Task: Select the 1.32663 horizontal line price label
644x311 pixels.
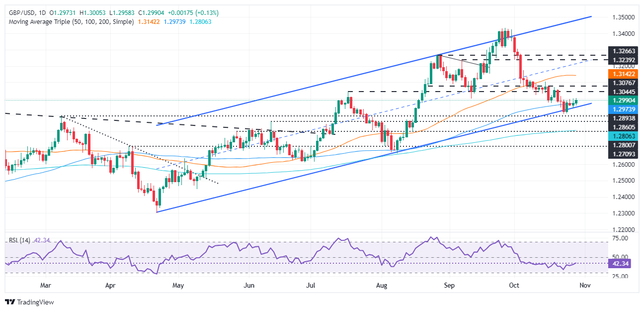Action: pos(618,50)
